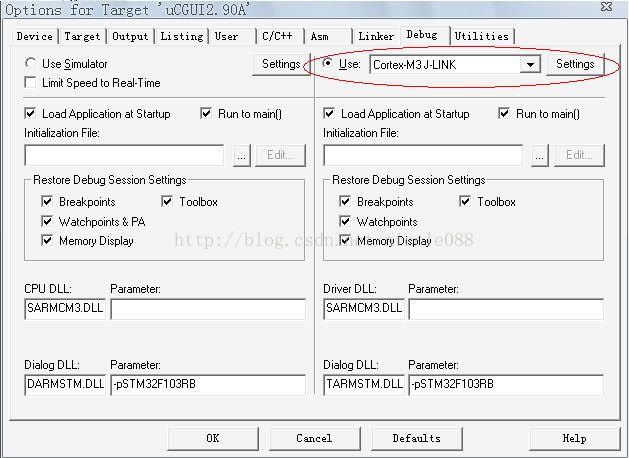Screen dimensions: 629x458
Task: Toggle Watchpoints & PA checkbox
Action: click(x=47, y=221)
